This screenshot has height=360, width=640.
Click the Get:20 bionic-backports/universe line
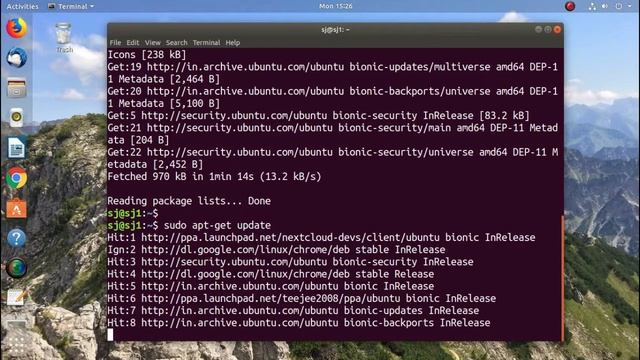[333, 91]
